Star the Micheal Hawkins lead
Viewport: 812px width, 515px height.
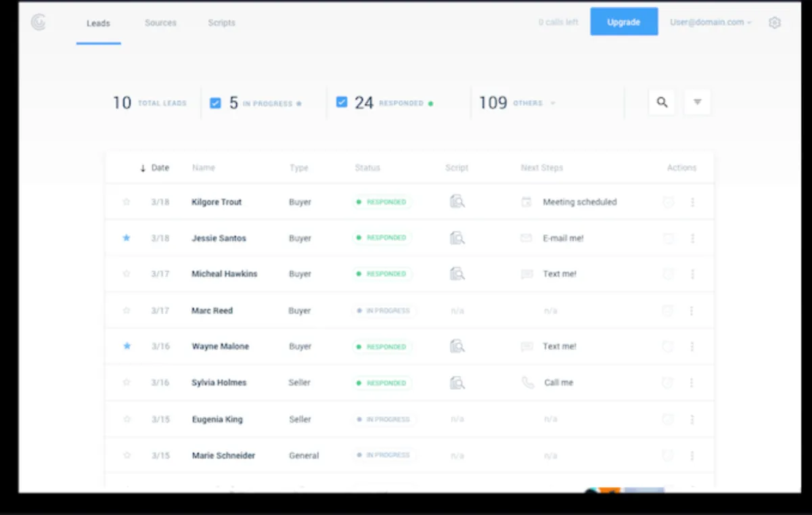[126, 274]
